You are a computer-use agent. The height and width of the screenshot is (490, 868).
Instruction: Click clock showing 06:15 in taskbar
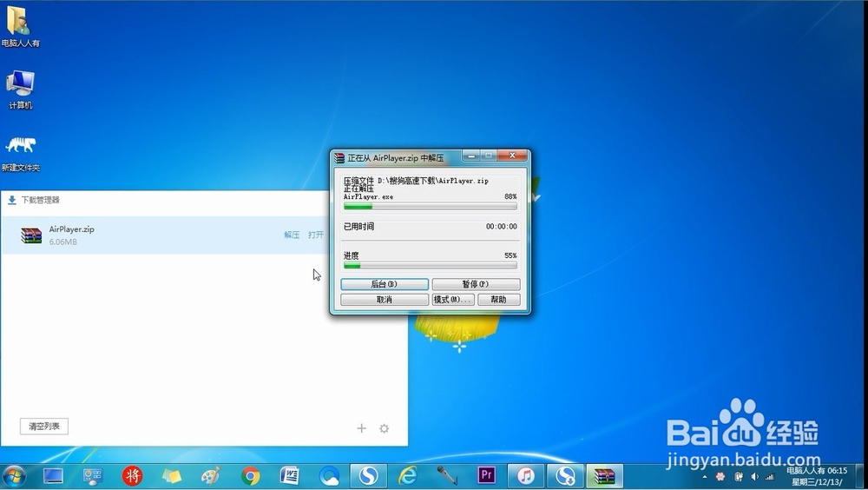tap(817, 476)
